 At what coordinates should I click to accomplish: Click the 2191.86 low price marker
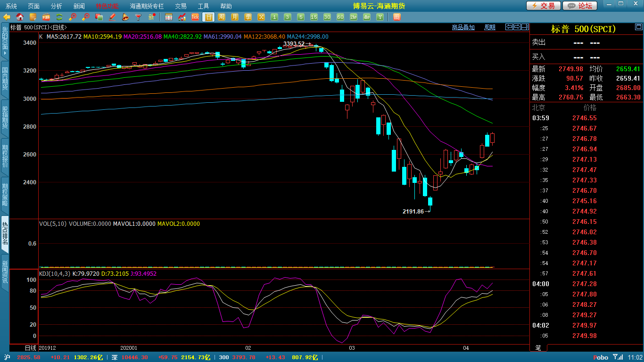(x=413, y=212)
